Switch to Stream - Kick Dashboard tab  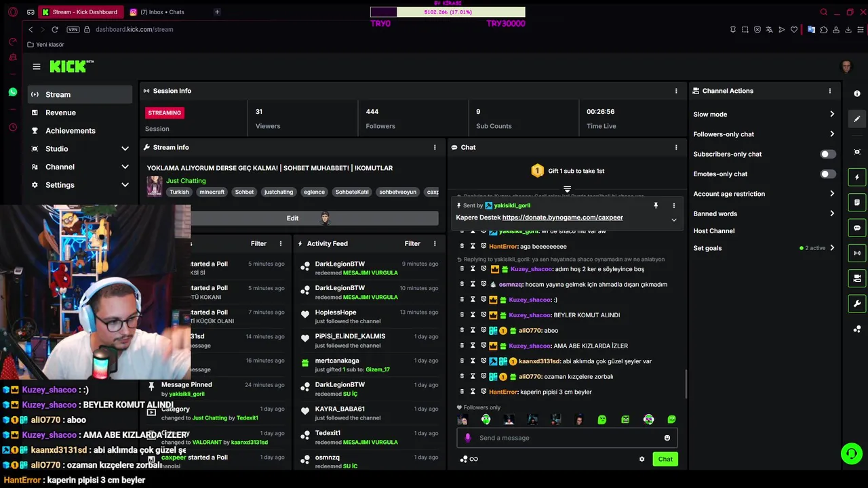[x=80, y=12]
